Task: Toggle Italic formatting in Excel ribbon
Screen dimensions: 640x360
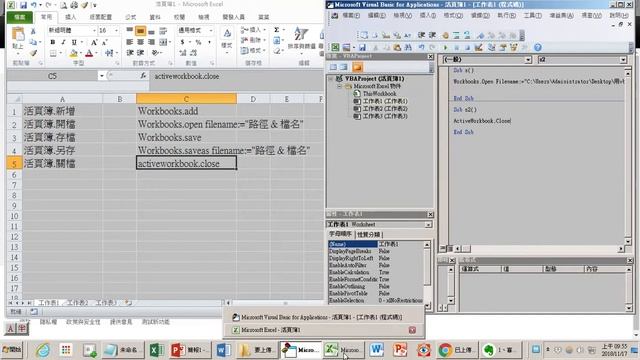Action: 63,42
